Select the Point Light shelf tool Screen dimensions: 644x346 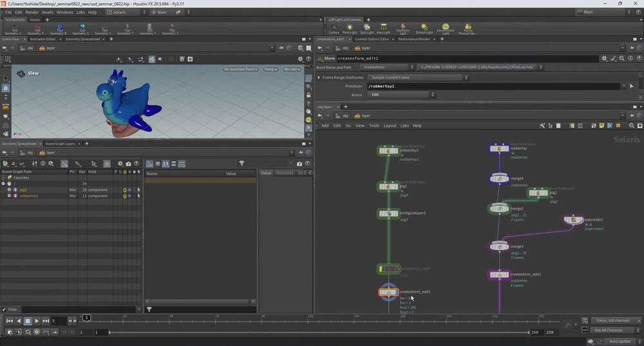pyautogui.click(x=350, y=28)
